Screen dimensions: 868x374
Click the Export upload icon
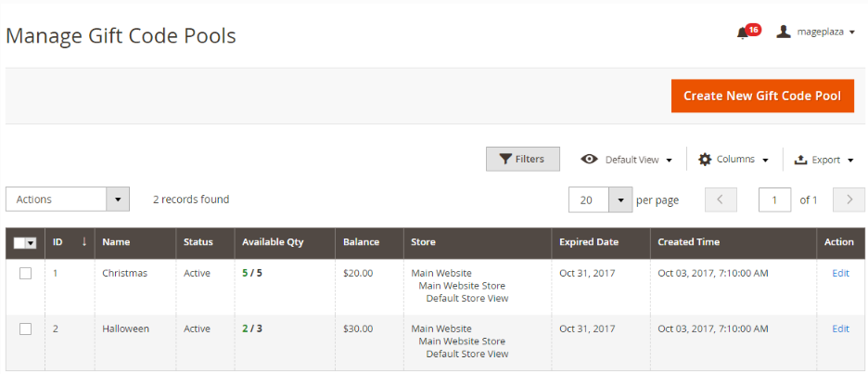point(800,160)
